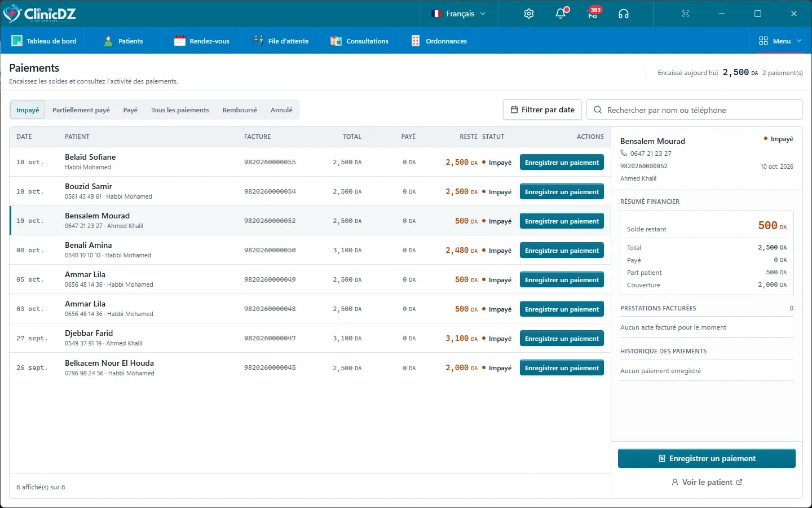The image size is (812, 508).
Task: Switch to Partiellement payé tab
Action: pyautogui.click(x=81, y=110)
